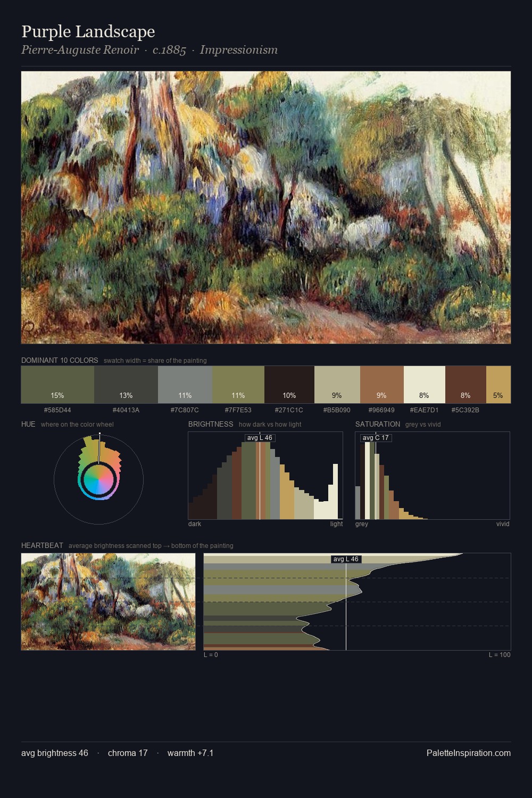Click the 'Purple Landscape' title
532x798 pixels.
tap(88, 32)
